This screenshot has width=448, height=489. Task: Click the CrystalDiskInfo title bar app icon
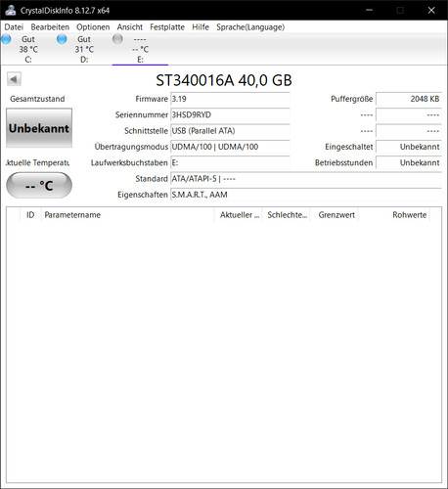point(11,10)
